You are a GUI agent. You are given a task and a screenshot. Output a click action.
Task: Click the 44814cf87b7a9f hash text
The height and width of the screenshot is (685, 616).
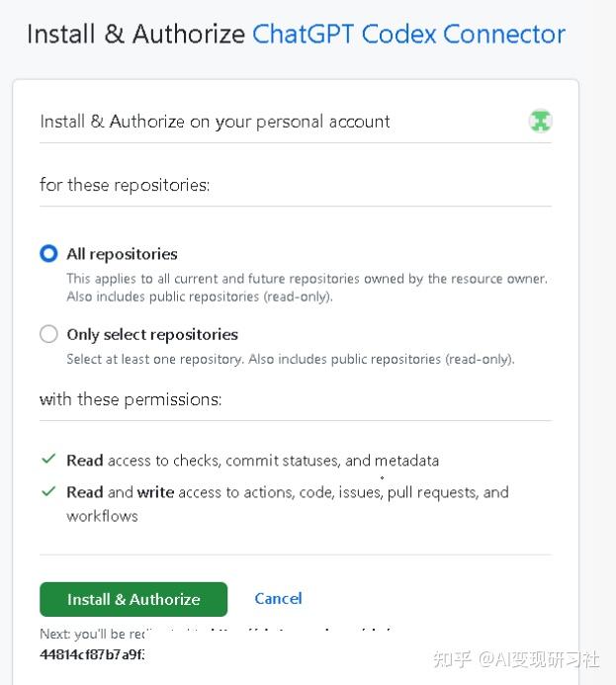(92, 653)
